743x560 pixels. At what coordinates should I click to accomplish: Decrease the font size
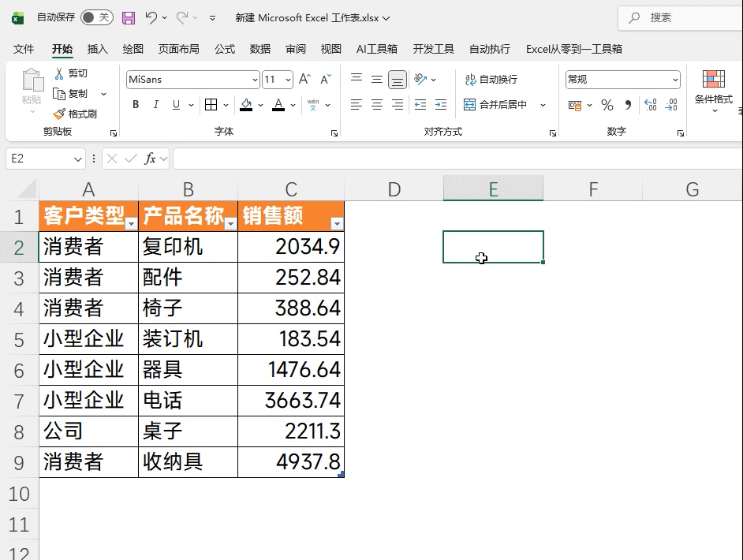click(326, 79)
